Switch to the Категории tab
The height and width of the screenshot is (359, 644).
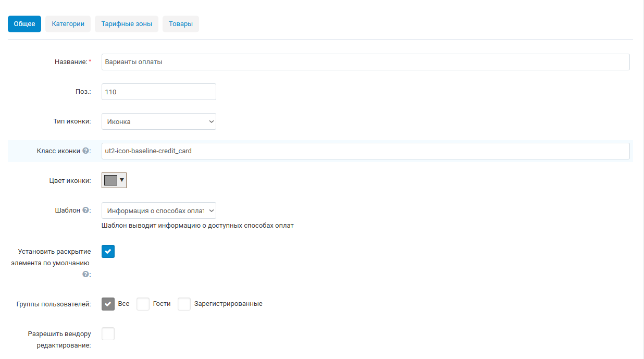(x=68, y=24)
